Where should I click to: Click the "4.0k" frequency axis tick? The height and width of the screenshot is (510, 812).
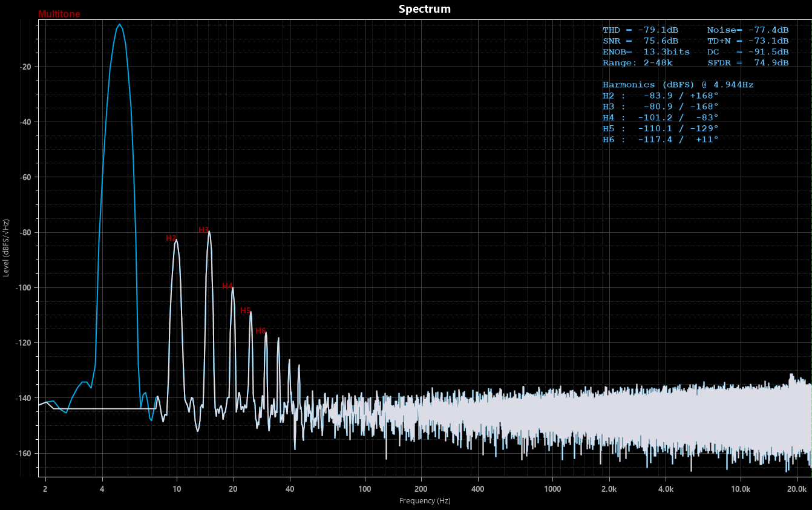click(666, 488)
